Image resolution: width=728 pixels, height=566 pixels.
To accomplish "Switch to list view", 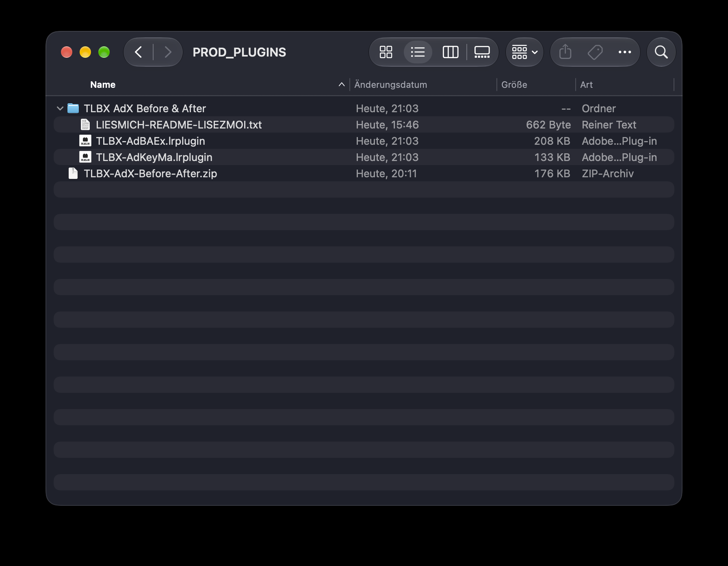I will coord(418,52).
